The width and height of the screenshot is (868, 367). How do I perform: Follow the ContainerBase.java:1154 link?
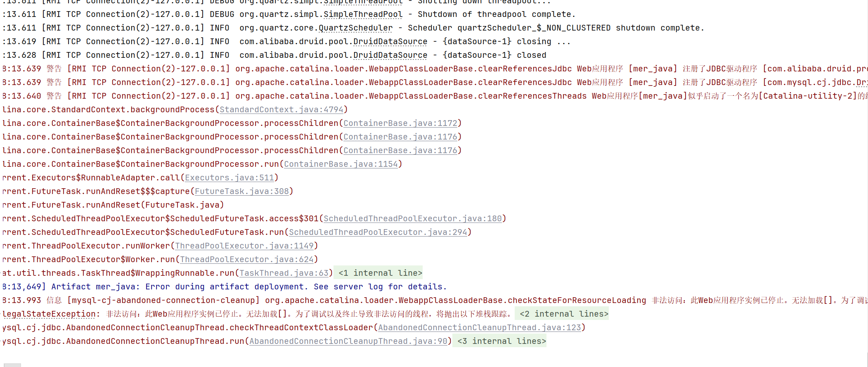click(x=341, y=164)
